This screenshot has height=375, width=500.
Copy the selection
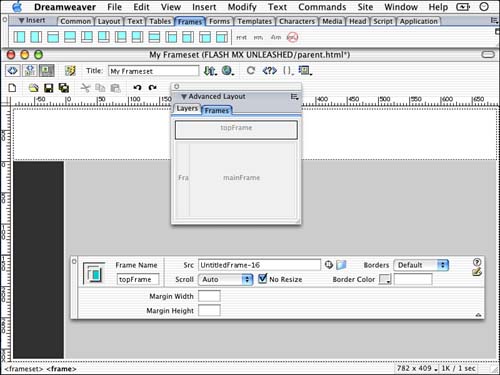(x=100, y=88)
